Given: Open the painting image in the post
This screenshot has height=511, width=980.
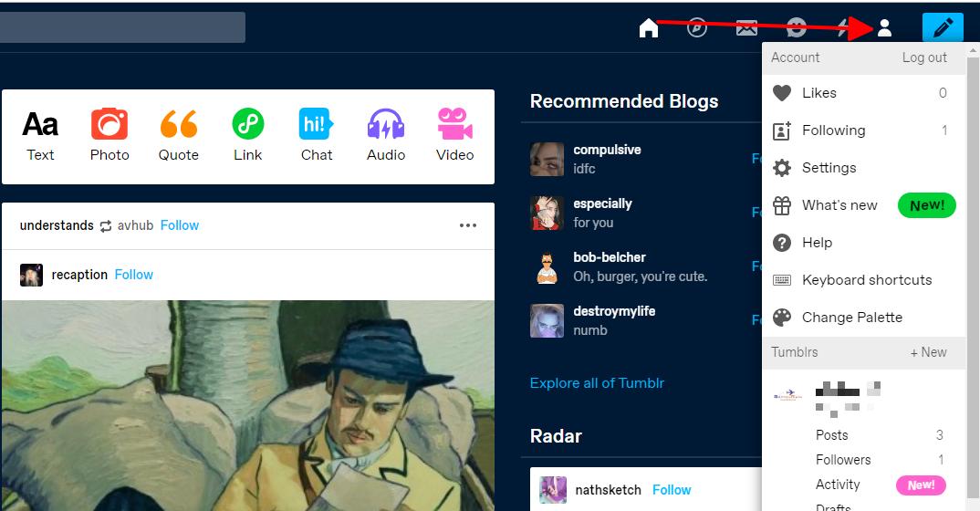Looking at the screenshot, I should (248, 406).
